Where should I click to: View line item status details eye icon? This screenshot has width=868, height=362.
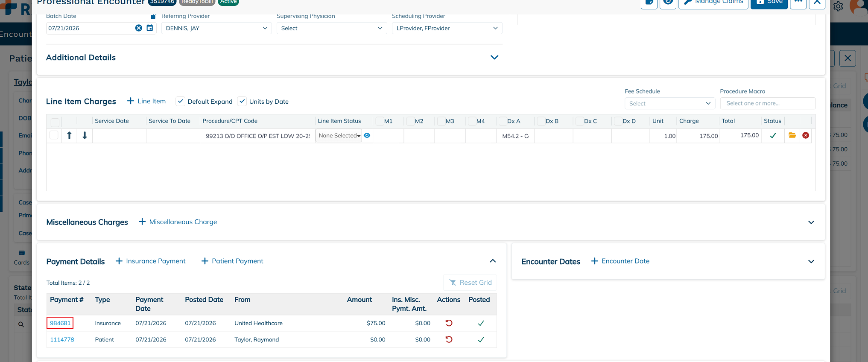[x=367, y=135]
